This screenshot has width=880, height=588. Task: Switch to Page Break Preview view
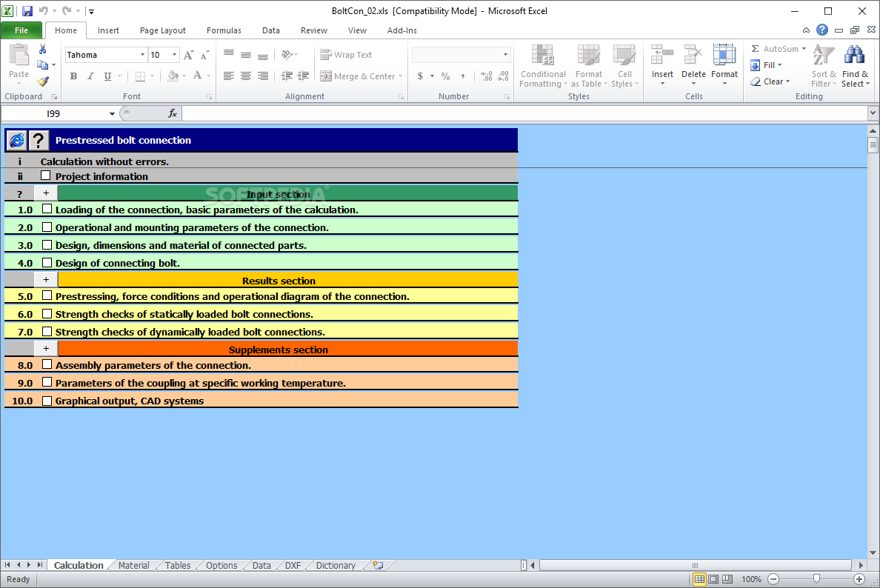727,579
